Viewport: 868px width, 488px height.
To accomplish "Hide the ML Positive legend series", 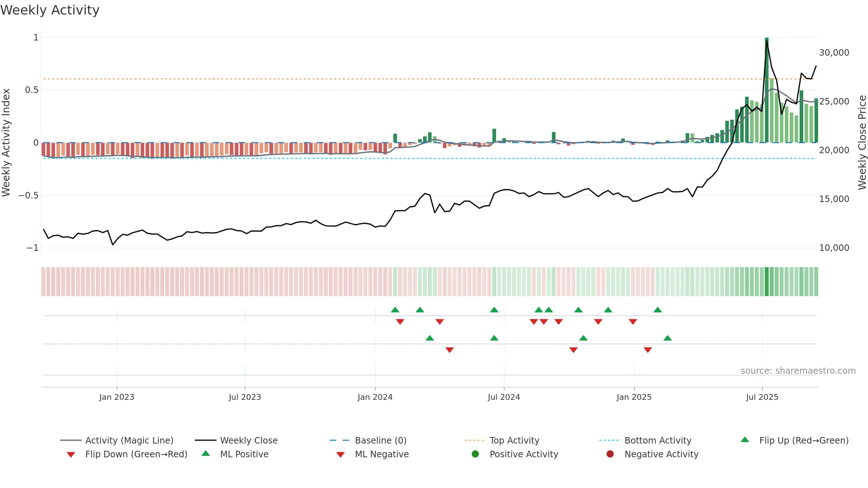I will [x=235, y=454].
